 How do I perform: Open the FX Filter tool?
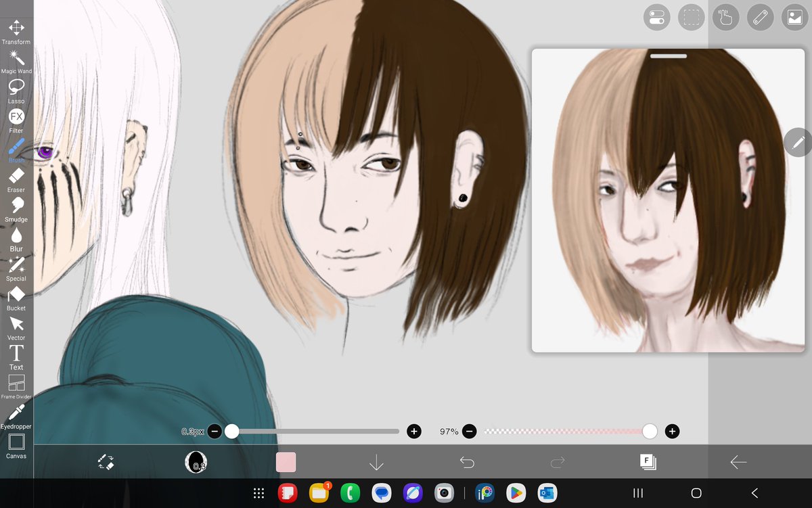[16, 120]
